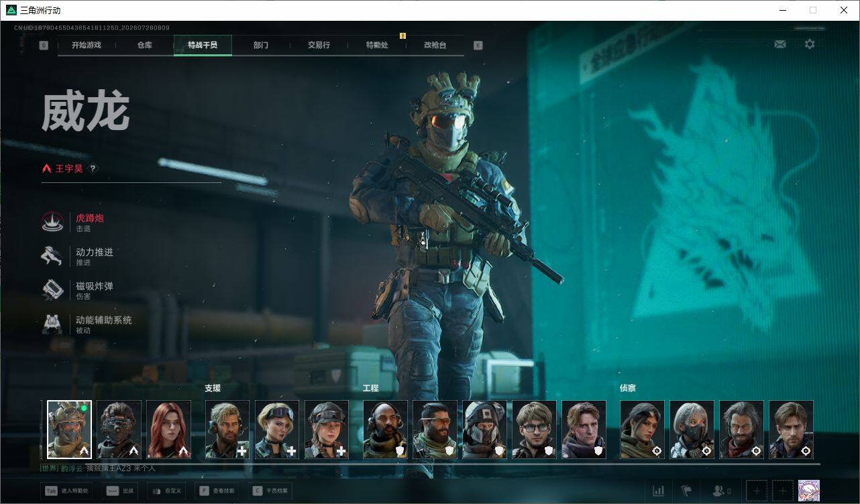Select the brown-haired recon man in blue jacket
Image resolution: width=860 pixels, height=504 pixels.
click(791, 430)
